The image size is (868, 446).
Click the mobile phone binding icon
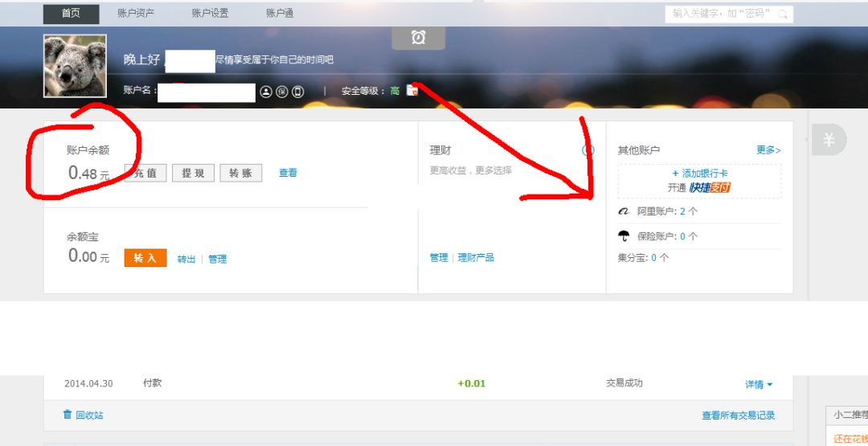297,92
